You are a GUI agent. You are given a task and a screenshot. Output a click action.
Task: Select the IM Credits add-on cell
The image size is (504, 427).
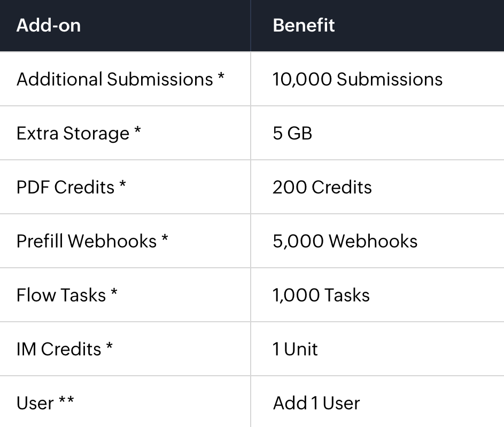click(125, 349)
